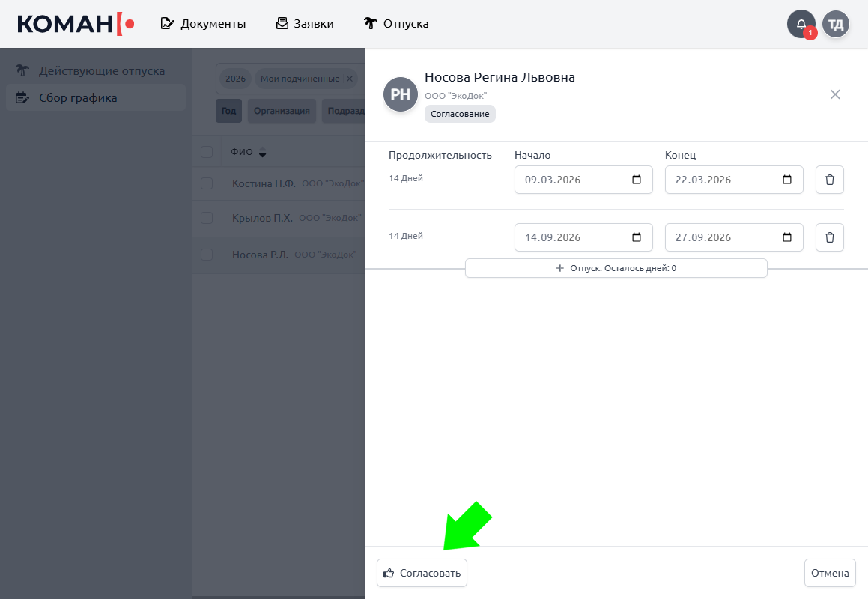Click the Отмена button
This screenshot has width=868, height=599.
830,573
